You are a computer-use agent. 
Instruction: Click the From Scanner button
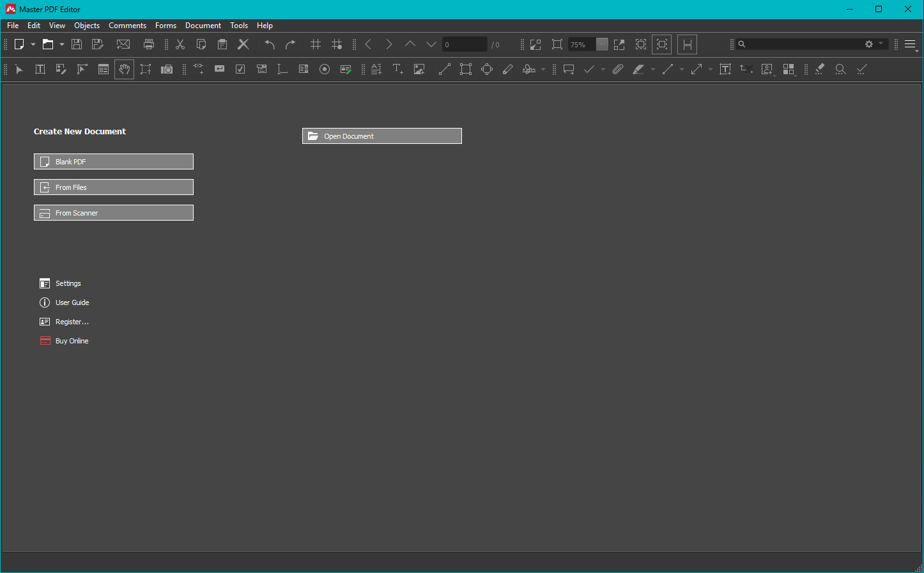tap(114, 213)
